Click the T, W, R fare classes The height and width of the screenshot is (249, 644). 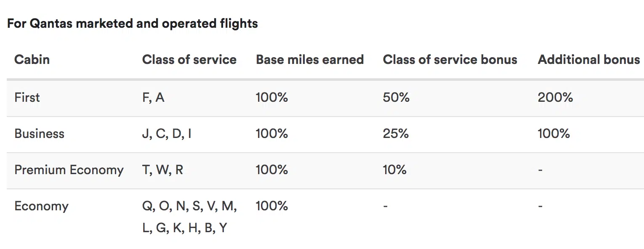click(162, 170)
